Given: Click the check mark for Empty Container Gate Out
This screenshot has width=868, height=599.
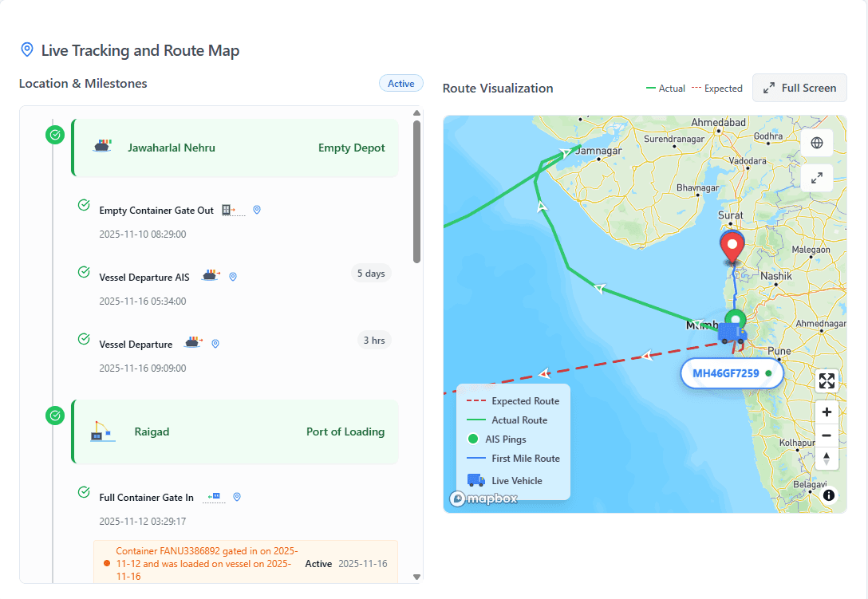Looking at the screenshot, I should pyautogui.click(x=84, y=205).
